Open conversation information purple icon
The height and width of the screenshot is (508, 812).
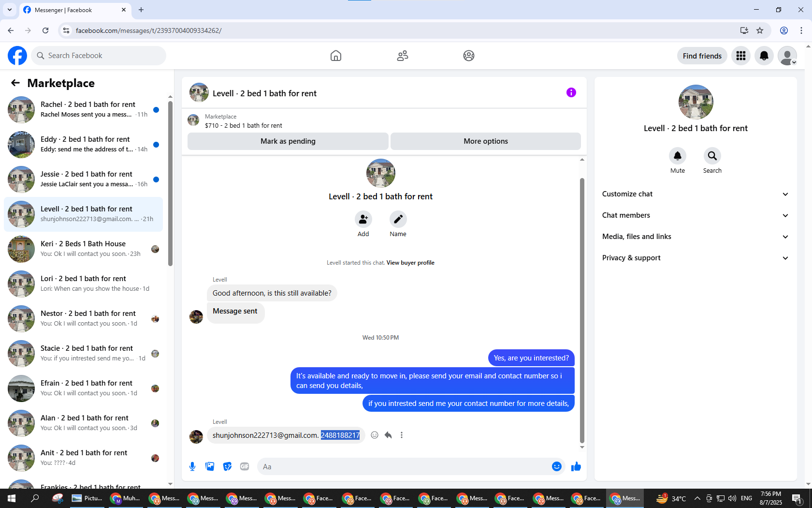[571, 92]
